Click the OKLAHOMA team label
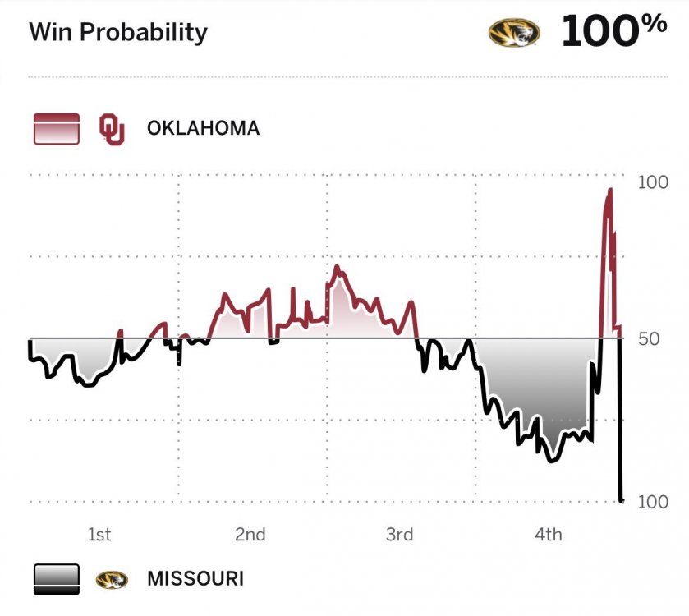This screenshot has width=689, height=616. (x=203, y=128)
